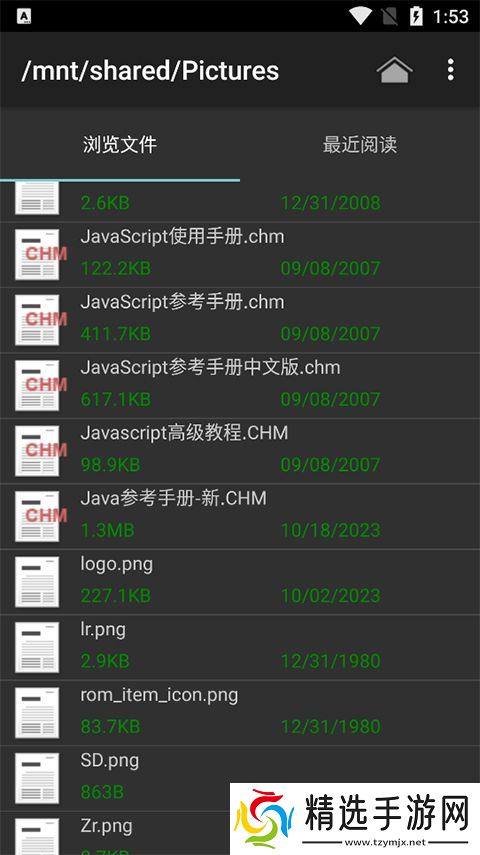Tap document icon beside Zr.png
The width and height of the screenshot is (480, 855).
point(37,836)
